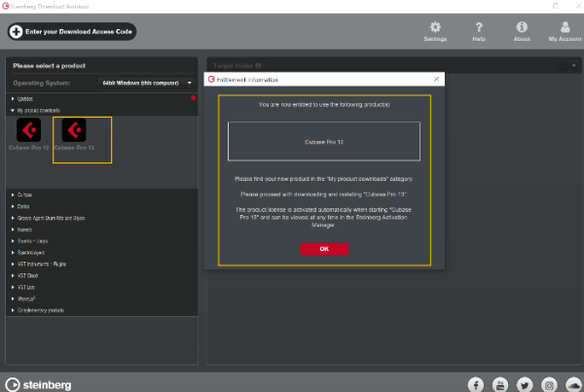584x392 pixels.
Task: Open Steinberg SoundCloud icon
Action: point(573,384)
